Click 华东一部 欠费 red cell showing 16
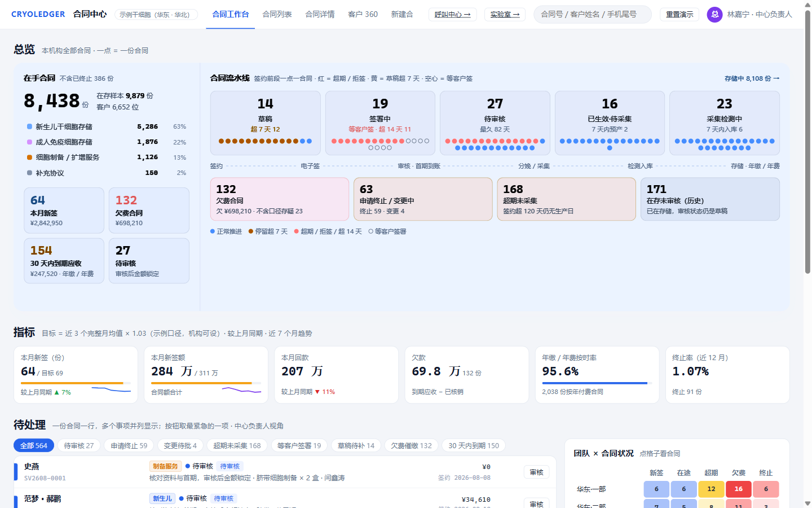Viewport: 812px width, 508px height. point(739,489)
